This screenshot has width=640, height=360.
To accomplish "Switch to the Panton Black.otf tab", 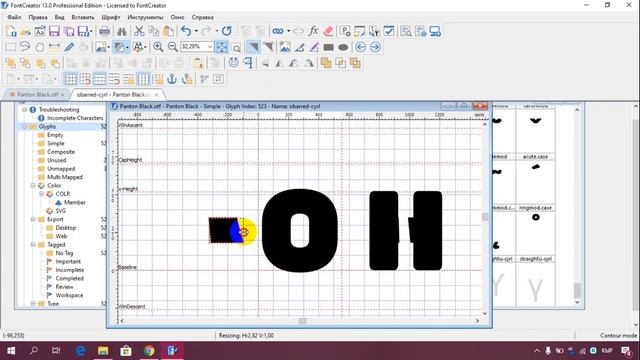I will 37,94.
